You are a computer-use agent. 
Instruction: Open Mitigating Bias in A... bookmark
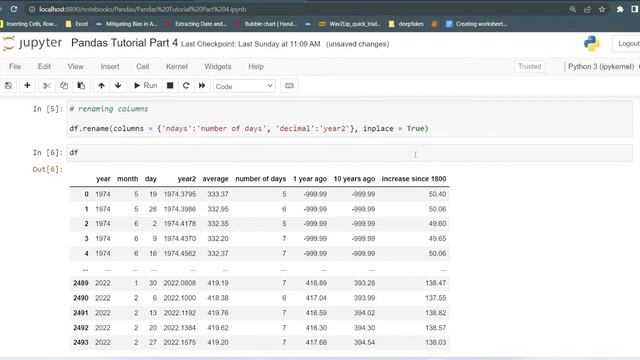[126, 24]
